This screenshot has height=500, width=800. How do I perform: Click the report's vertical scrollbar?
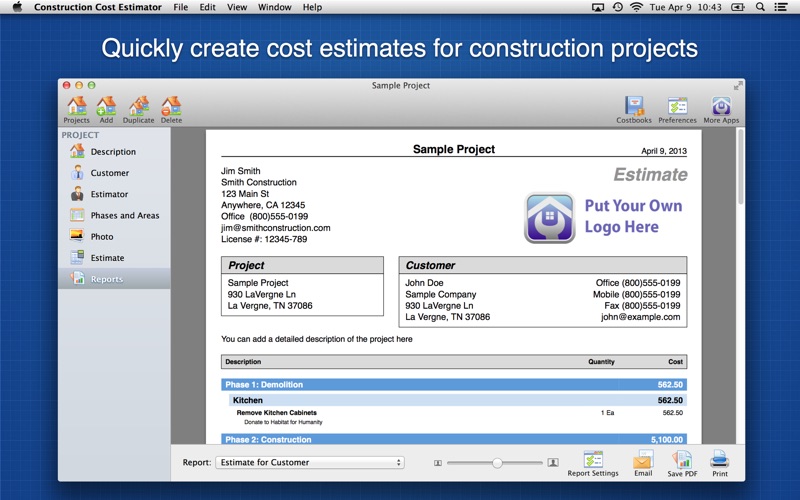740,170
